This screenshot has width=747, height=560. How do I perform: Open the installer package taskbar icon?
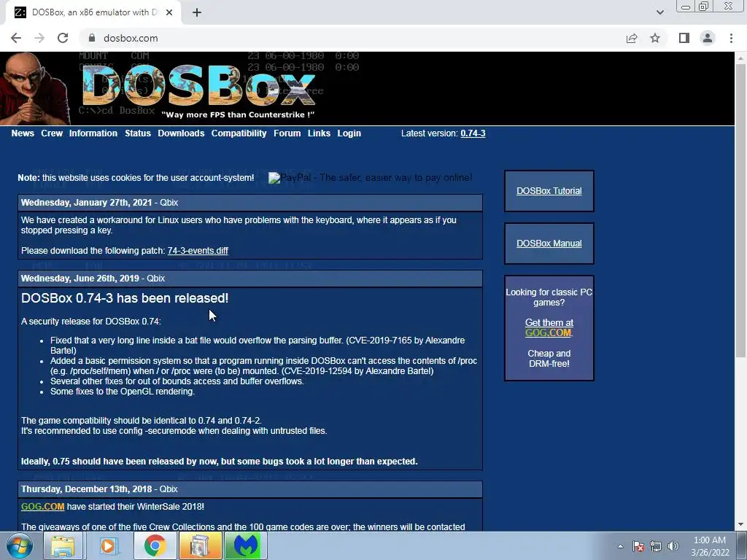pos(200,545)
